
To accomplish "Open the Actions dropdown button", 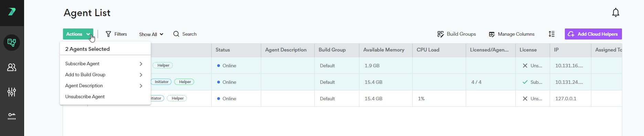I will 78,34.
